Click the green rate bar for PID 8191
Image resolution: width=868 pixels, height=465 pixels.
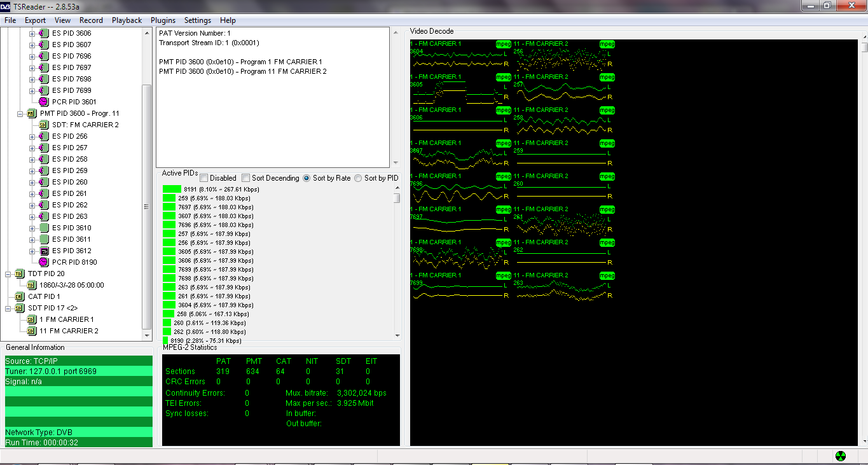[x=172, y=189]
